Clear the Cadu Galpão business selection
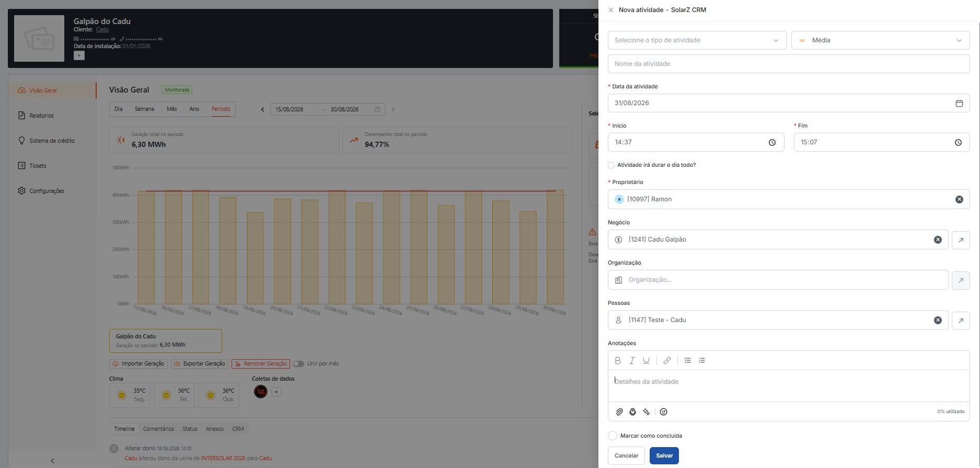Screen dimensions: 980x468 tap(938, 239)
